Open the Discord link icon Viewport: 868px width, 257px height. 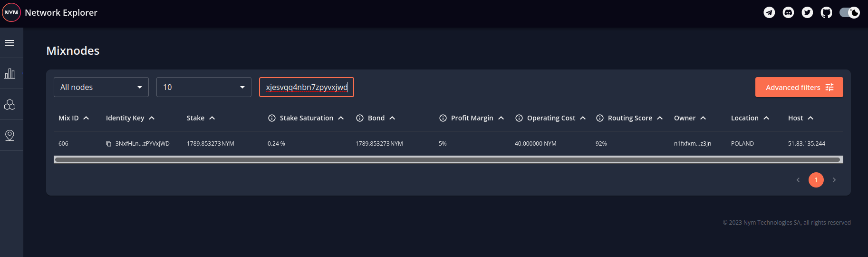[788, 12]
